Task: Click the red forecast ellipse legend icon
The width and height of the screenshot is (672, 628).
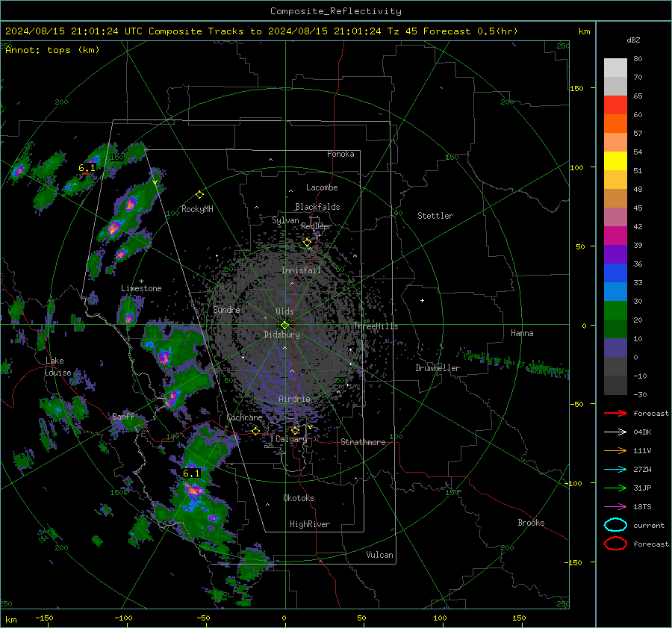Action: pyautogui.click(x=615, y=544)
